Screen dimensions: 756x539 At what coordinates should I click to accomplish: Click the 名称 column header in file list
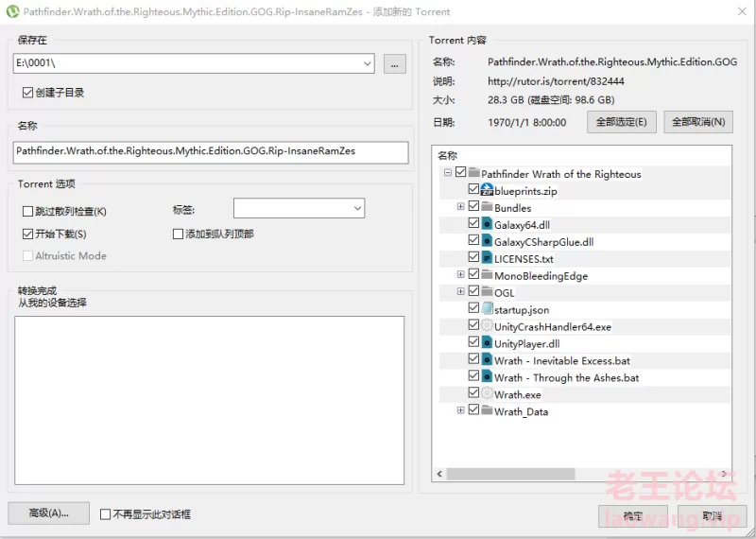pyautogui.click(x=447, y=155)
